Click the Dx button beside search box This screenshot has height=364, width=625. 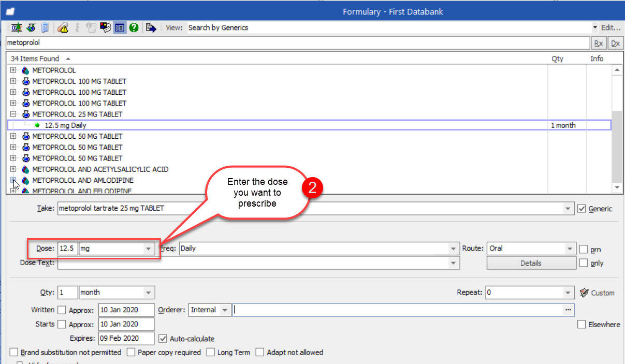point(615,43)
